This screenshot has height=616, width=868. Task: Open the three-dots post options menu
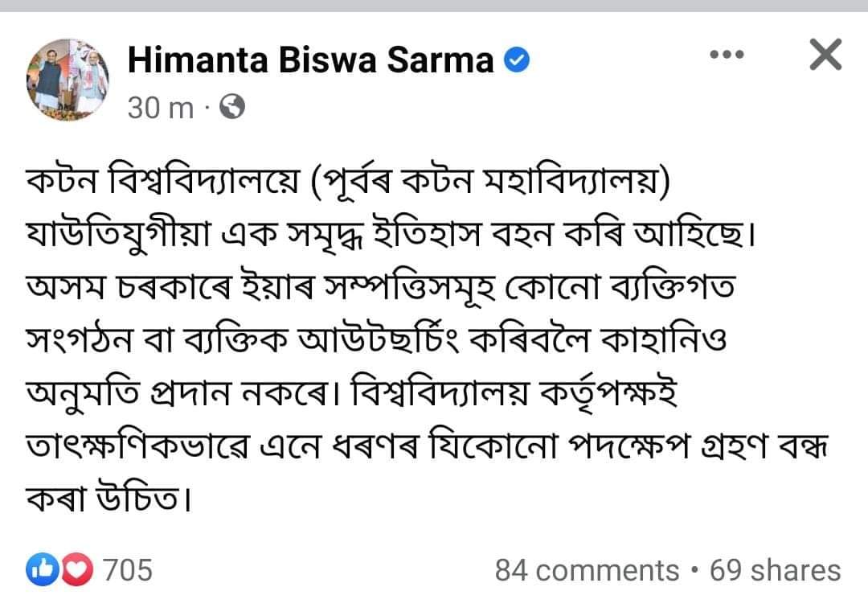coord(728,55)
